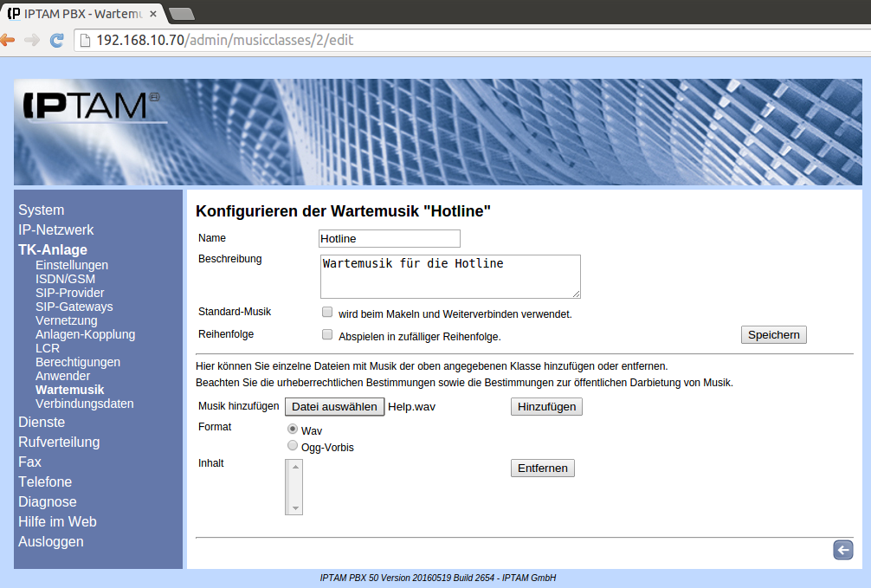Screen dimensions: 871x588
Task: Enable the Standard-Musik checkbox
Action: tap(327, 312)
